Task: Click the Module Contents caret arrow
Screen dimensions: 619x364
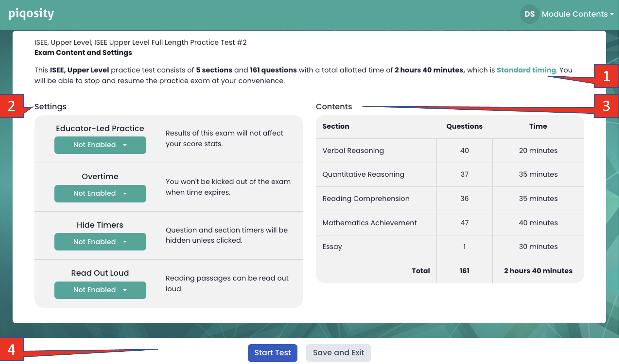Action: click(x=612, y=15)
